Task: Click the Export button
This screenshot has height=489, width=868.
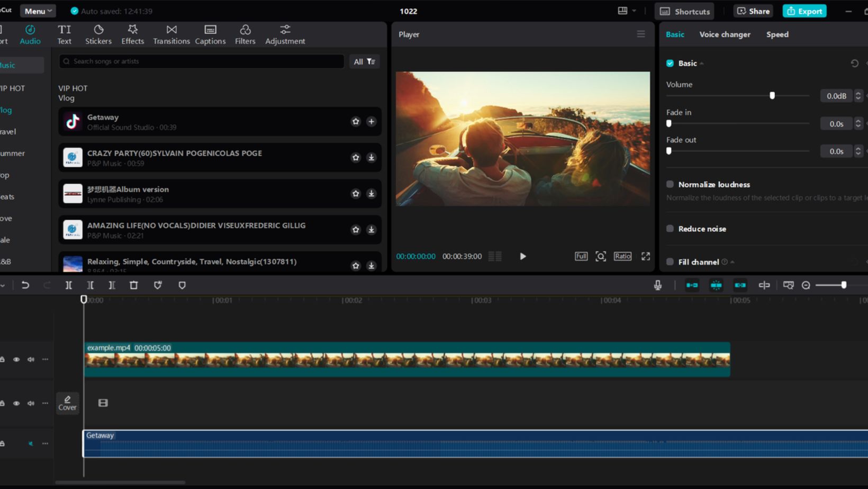Action: click(804, 11)
